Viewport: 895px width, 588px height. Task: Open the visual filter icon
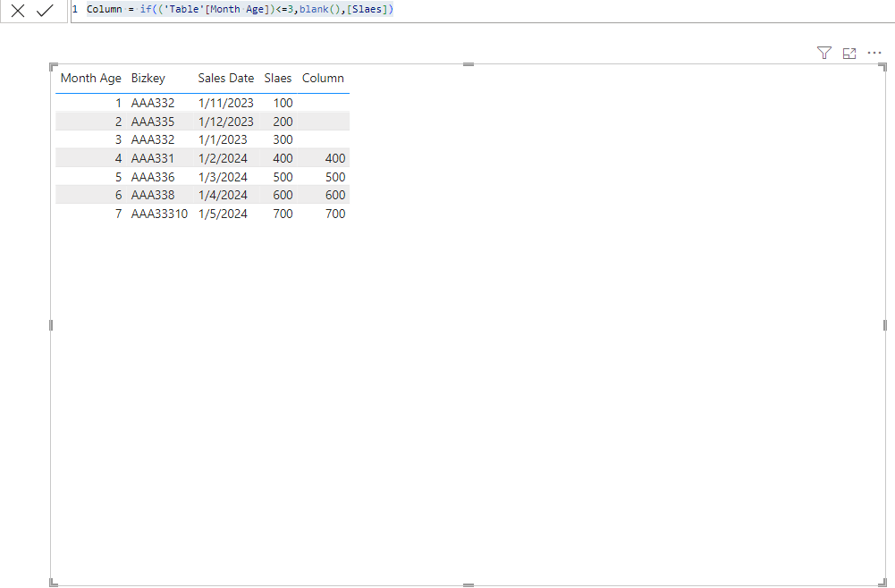[823, 53]
